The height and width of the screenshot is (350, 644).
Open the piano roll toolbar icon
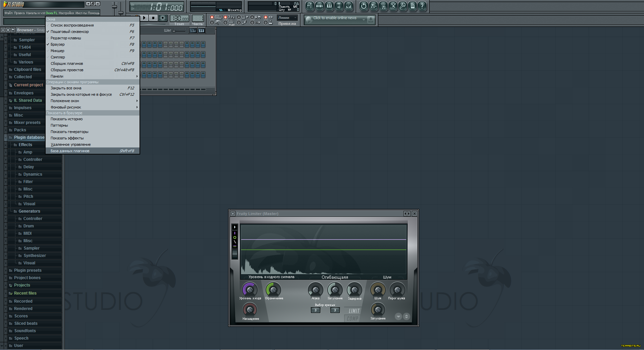329,6
